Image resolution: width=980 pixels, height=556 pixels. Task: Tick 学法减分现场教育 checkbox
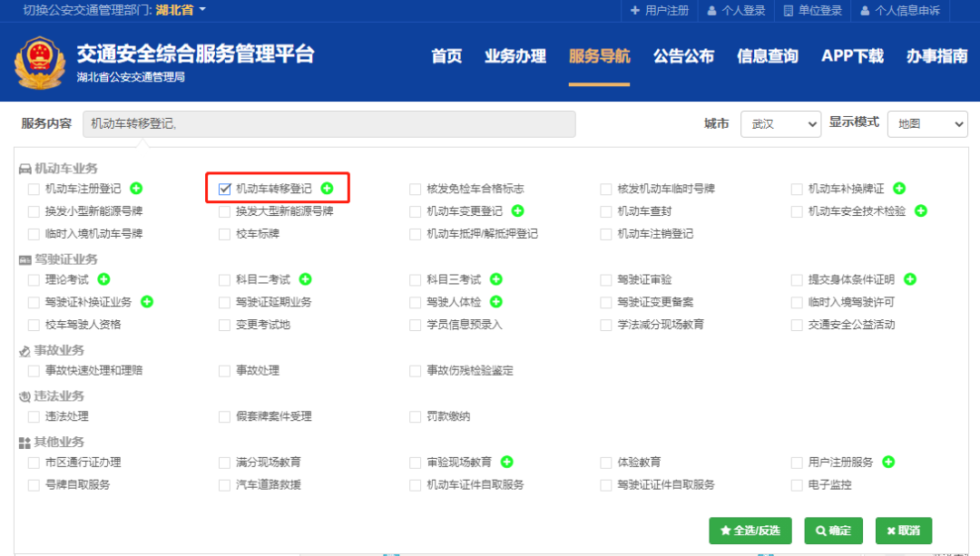(x=605, y=326)
